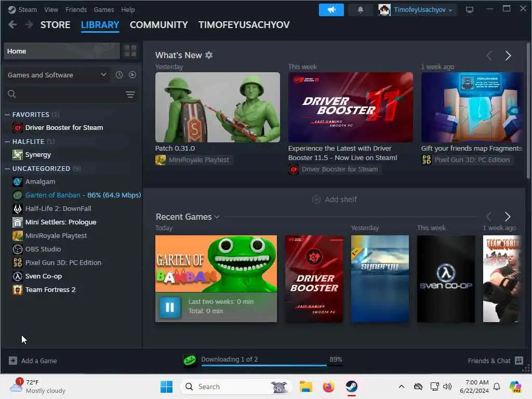This screenshot has height=399, width=532.
Task: Open advanced filter options icon in search bar
Action: click(x=130, y=95)
